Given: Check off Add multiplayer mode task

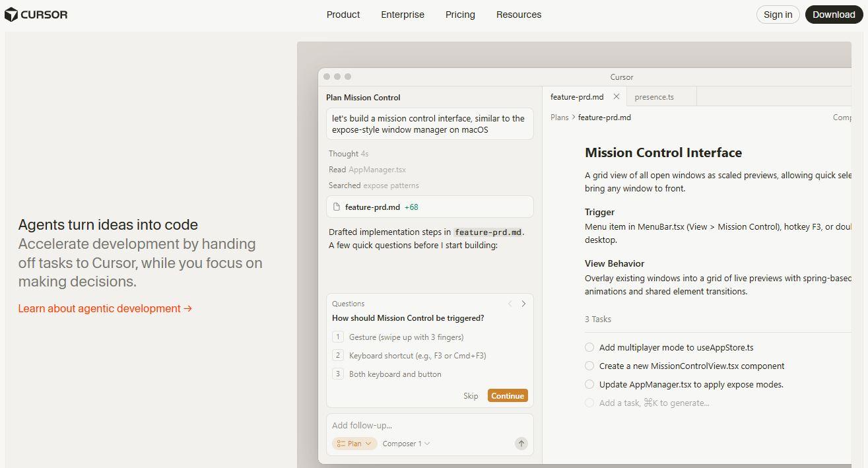Looking at the screenshot, I should click(x=589, y=347).
